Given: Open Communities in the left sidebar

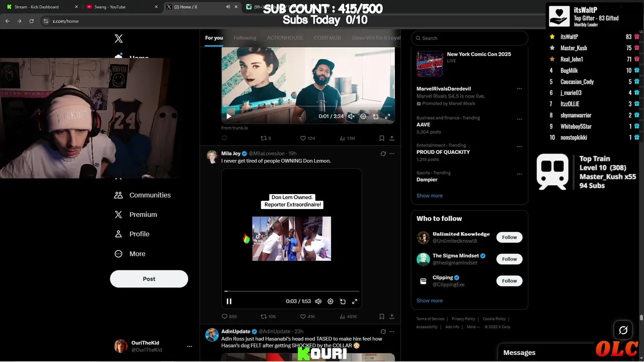Looking at the screenshot, I should [142, 195].
